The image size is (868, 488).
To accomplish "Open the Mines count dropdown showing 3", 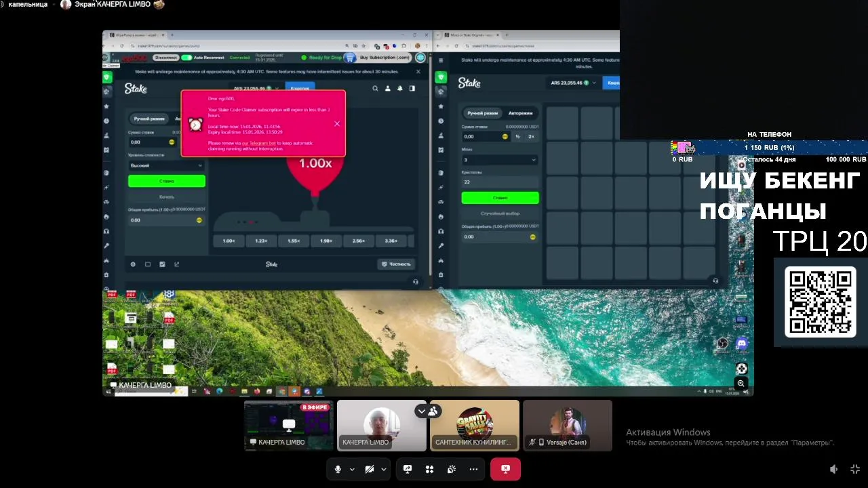I will pyautogui.click(x=500, y=160).
